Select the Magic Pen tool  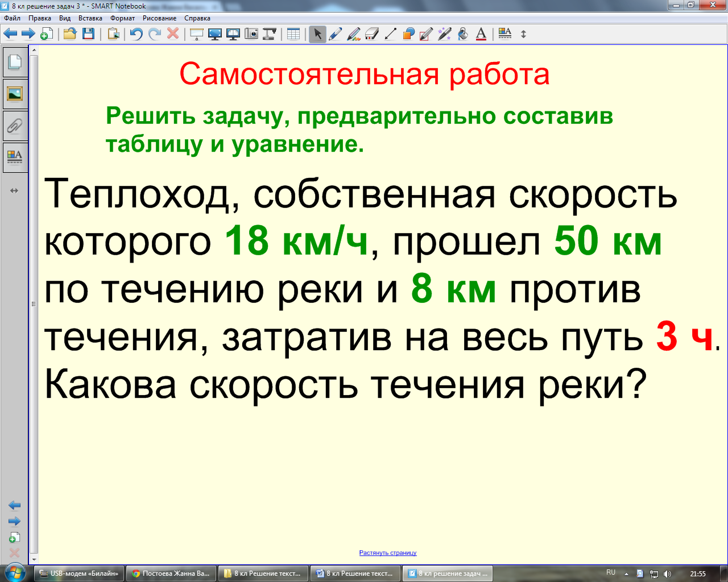click(444, 34)
